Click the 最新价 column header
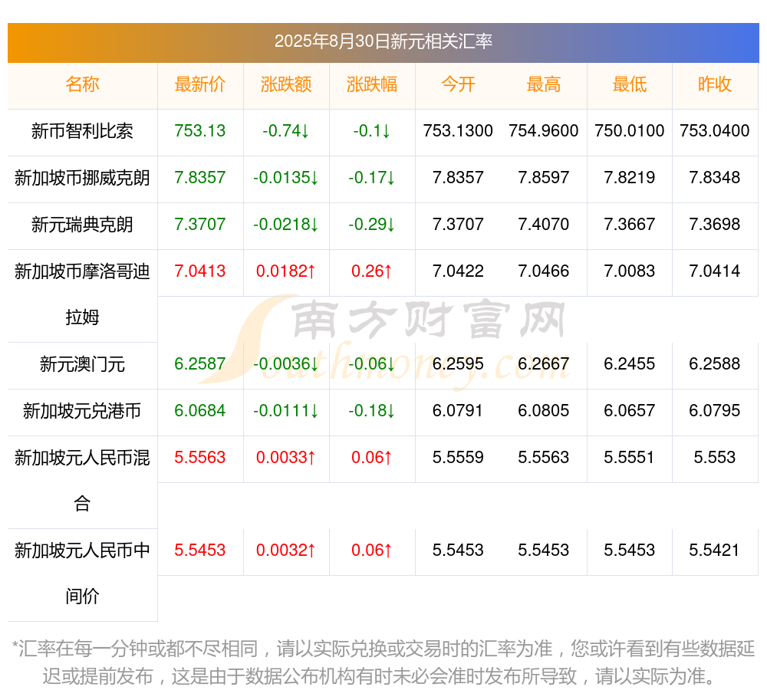 point(200,84)
